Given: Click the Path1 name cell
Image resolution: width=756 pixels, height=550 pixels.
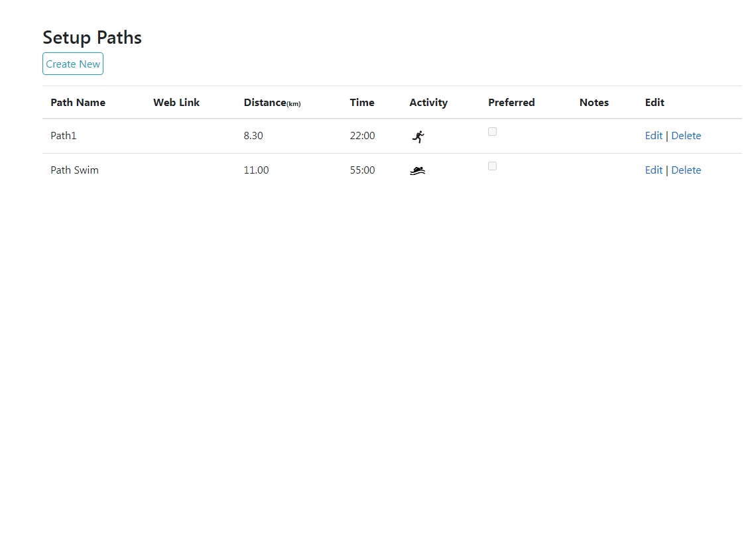Looking at the screenshot, I should [64, 136].
